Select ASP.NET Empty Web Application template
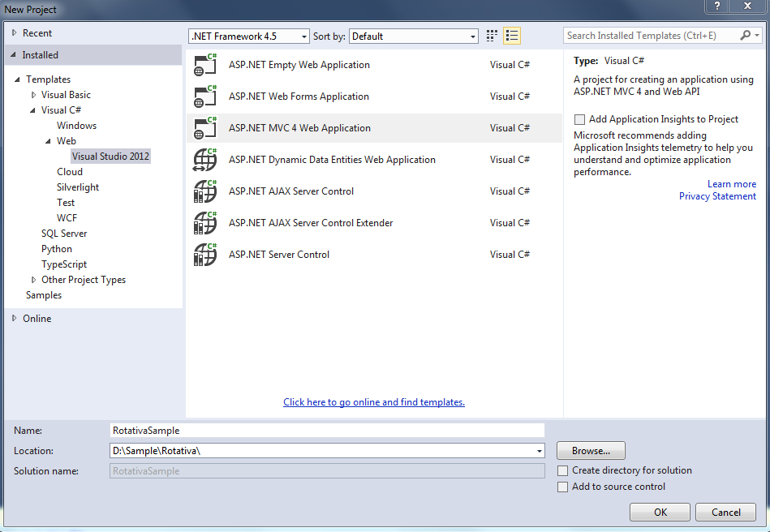The image size is (770, 532). (374, 65)
